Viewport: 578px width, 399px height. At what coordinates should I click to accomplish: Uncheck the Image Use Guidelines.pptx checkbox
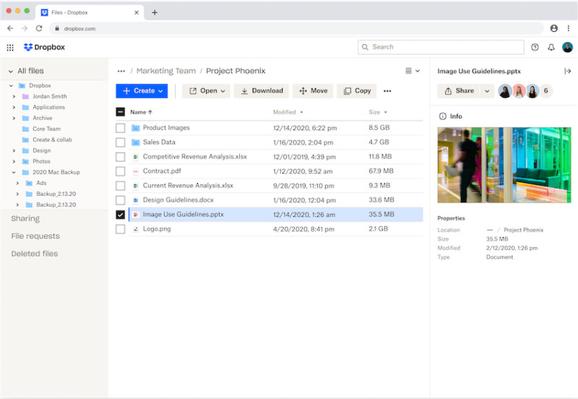(120, 215)
